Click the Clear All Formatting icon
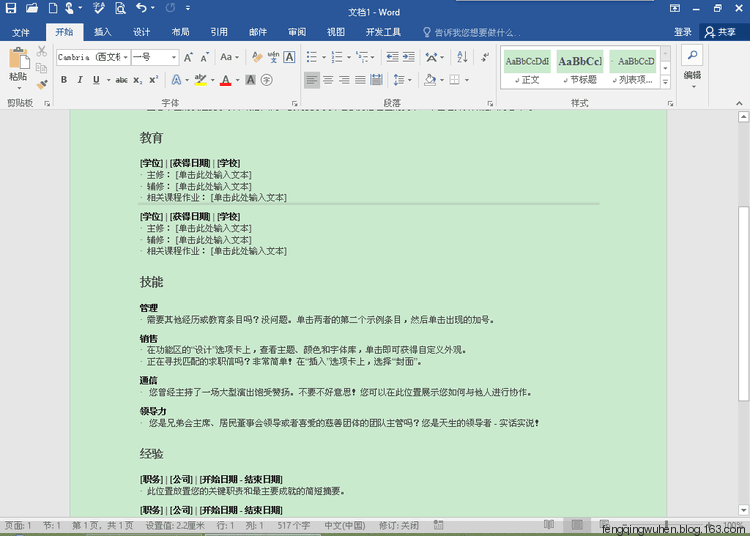 pyautogui.click(x=258, y=57)
